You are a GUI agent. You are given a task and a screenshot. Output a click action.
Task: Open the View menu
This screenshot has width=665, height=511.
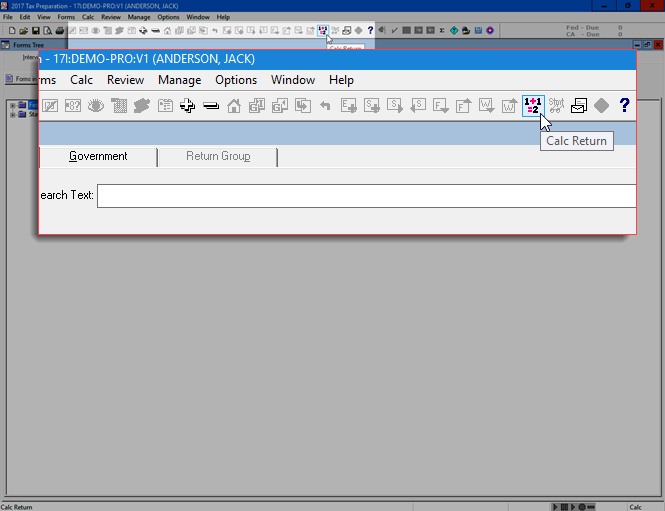pos(44,17)
